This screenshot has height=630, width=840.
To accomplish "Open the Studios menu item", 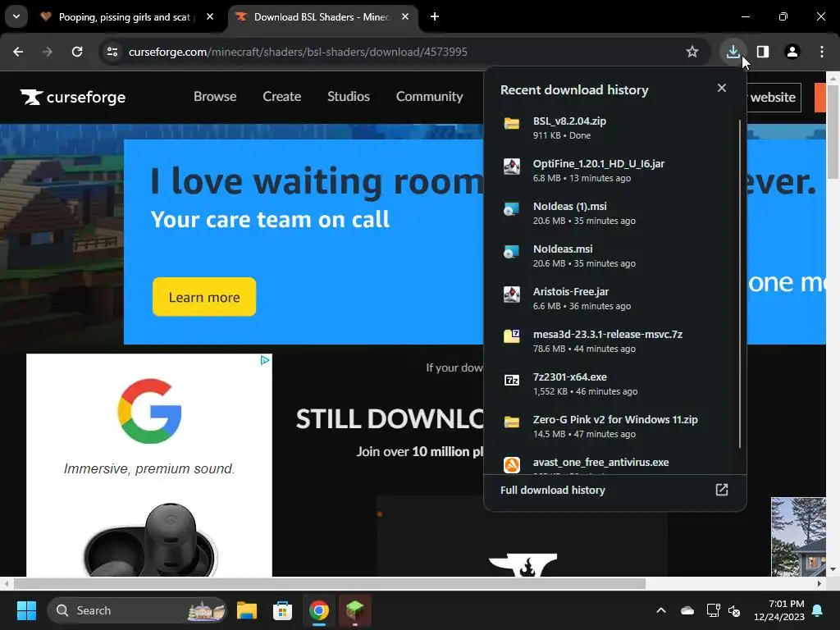I will tap(348, 97).
